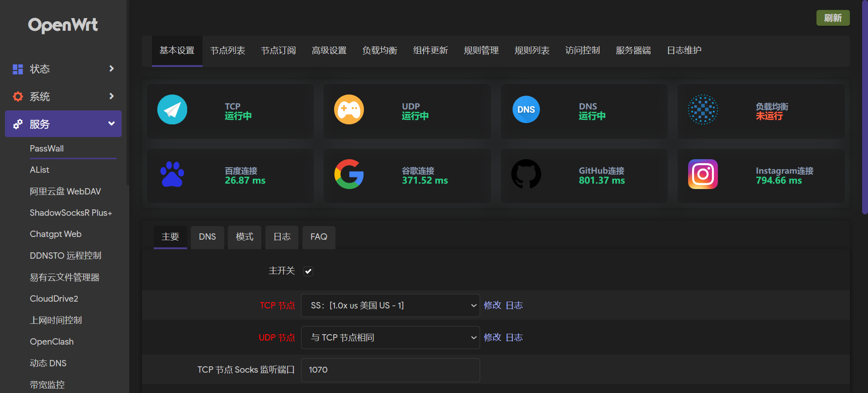
Task: Click the OpenWrt logo
Action: click(x=63, y=25)
